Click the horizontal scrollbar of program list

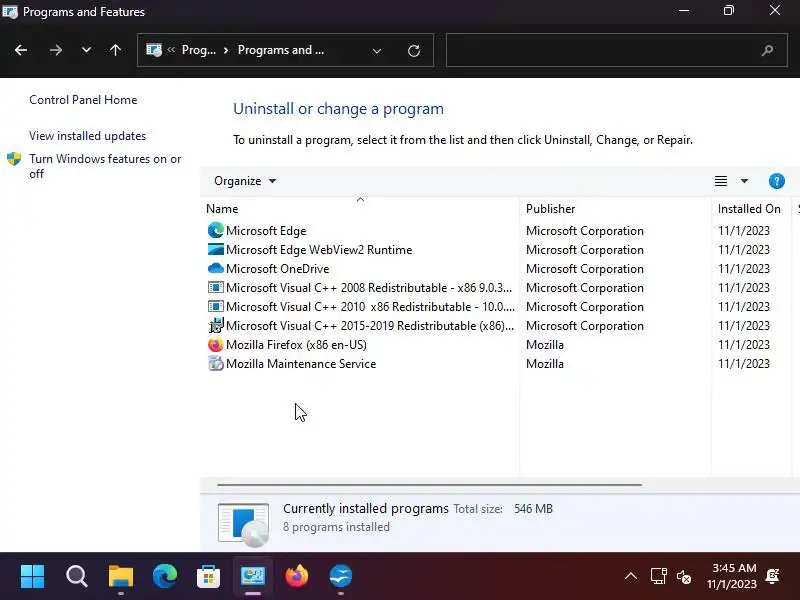pos(429,485)
